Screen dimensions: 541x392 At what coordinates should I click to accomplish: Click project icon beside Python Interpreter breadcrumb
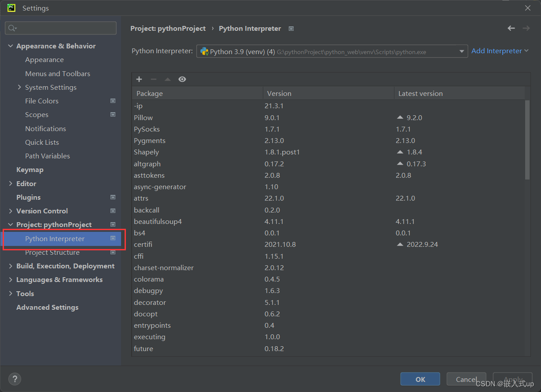click(291, 29)
